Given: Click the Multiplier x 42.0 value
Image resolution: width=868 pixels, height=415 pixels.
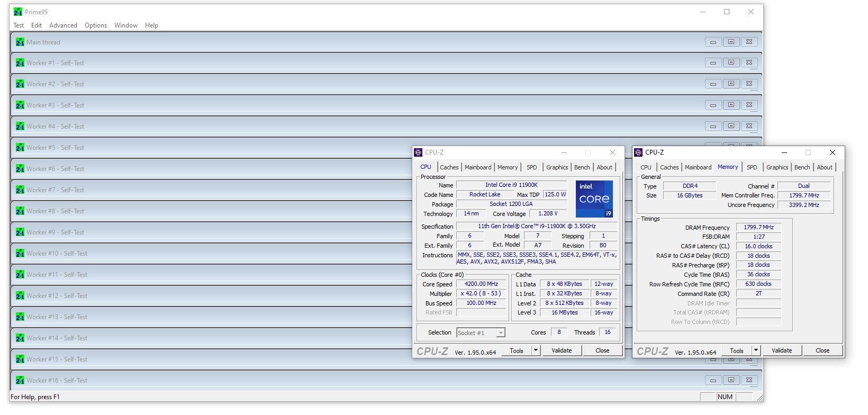Looking at the screenshot, I should [481, 293].
